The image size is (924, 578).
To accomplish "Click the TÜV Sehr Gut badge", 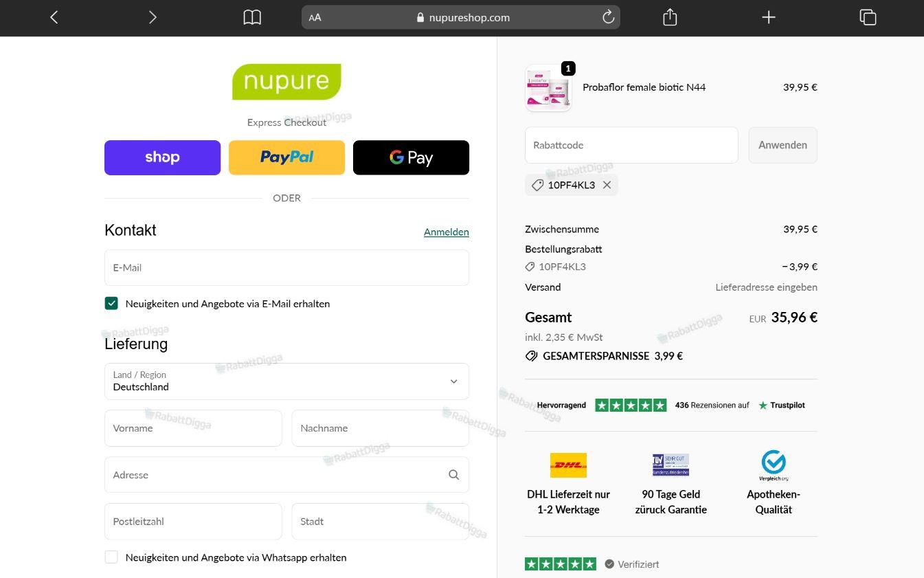I will (671, 465).
